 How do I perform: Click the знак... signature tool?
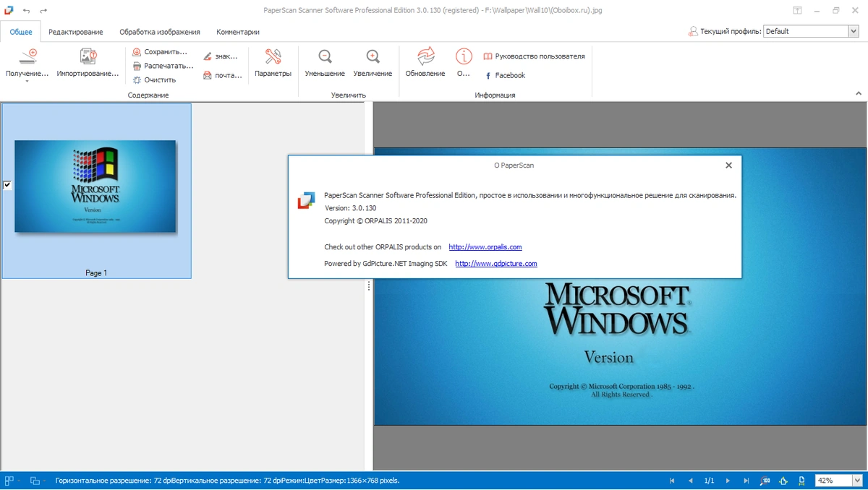point(221,56)
